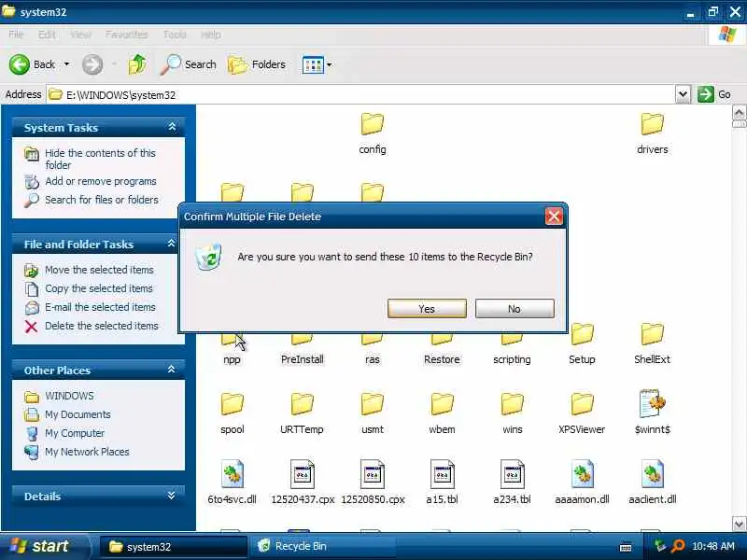Click Move the selected items

99,270
